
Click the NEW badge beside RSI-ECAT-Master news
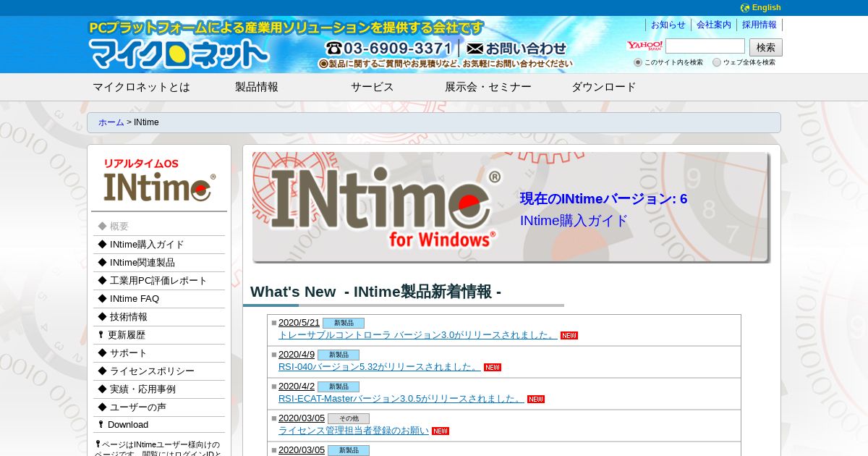point(536,399)
